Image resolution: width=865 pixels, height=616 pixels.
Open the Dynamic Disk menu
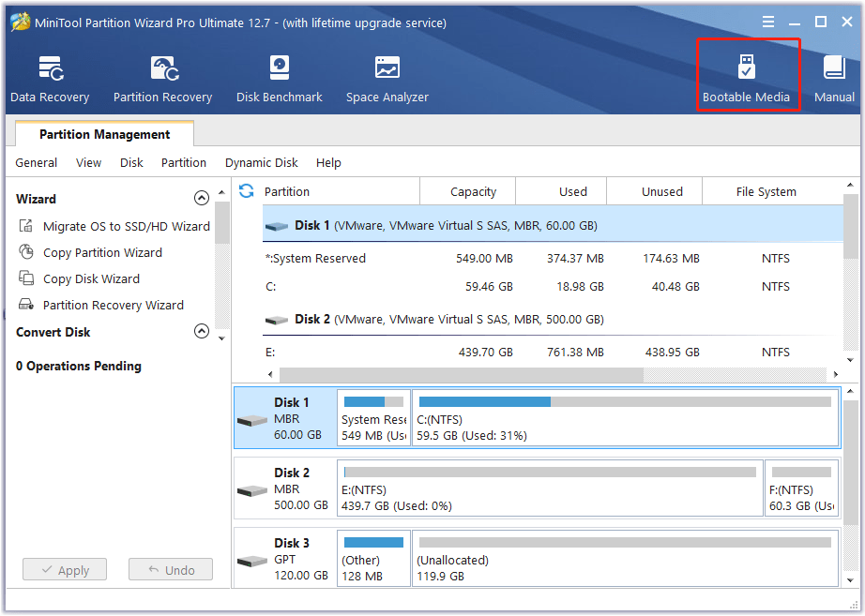coord(261,162)
